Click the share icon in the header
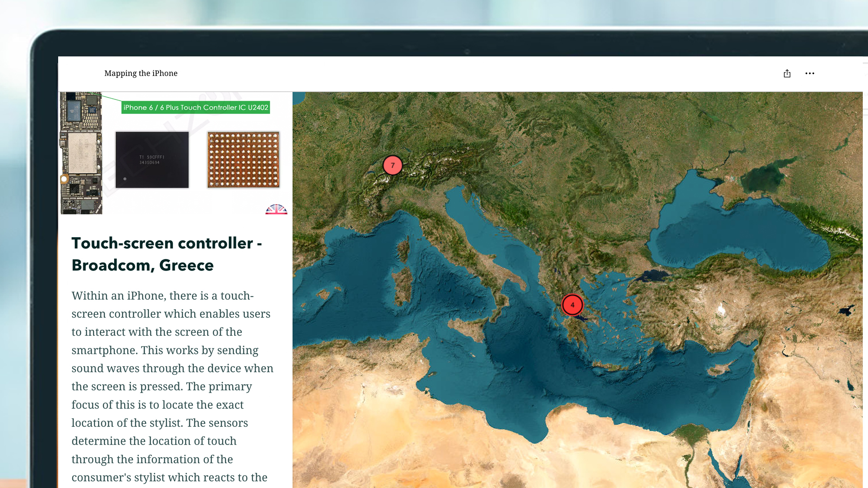The height and width of the screenshot is (488, 868). pos(787,73)
